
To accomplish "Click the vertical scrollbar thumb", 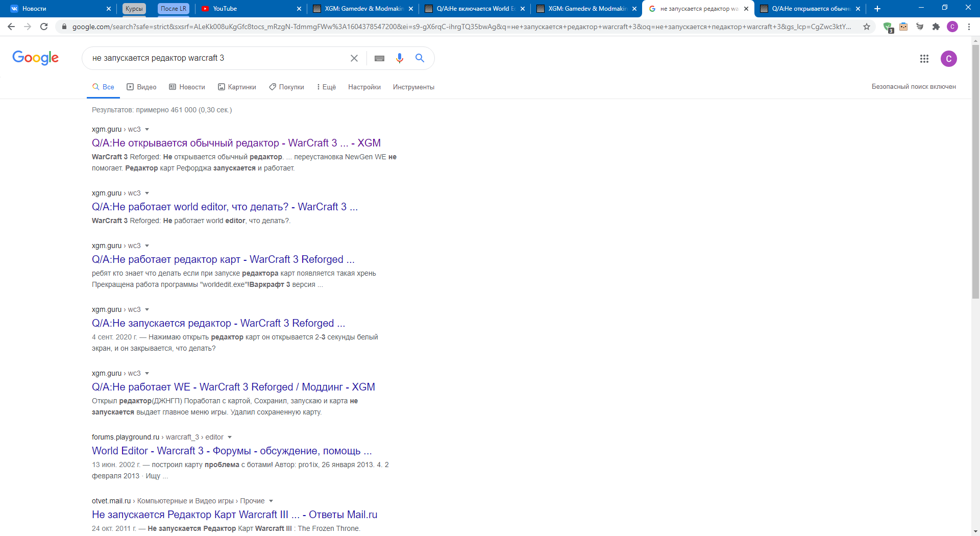I will (975, 171).
